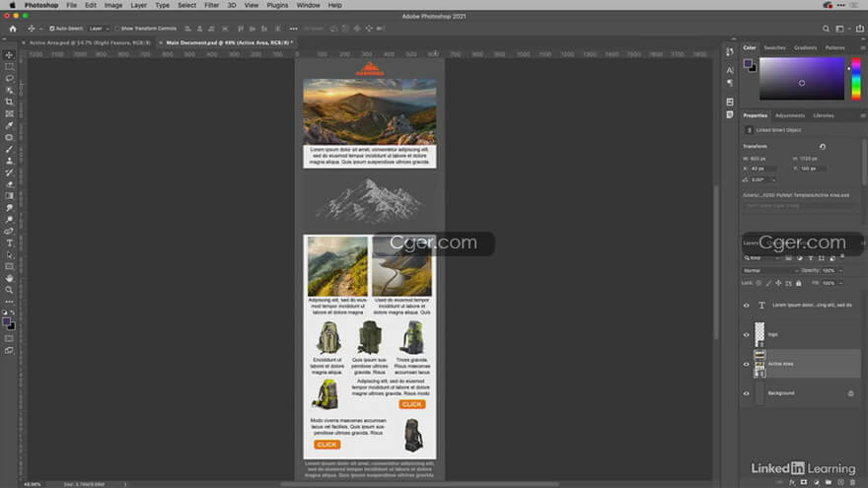Select the Move tool in the toolbar

(10, 55)
